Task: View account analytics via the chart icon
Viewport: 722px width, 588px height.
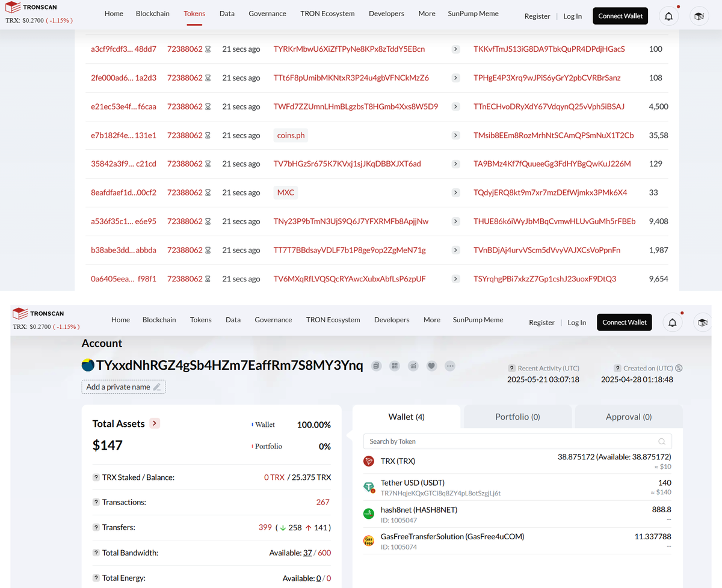Action: [413, 366]
